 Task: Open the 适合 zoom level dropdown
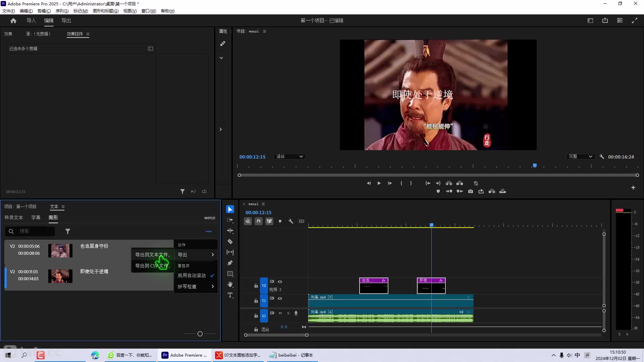(x=289, y=157)
